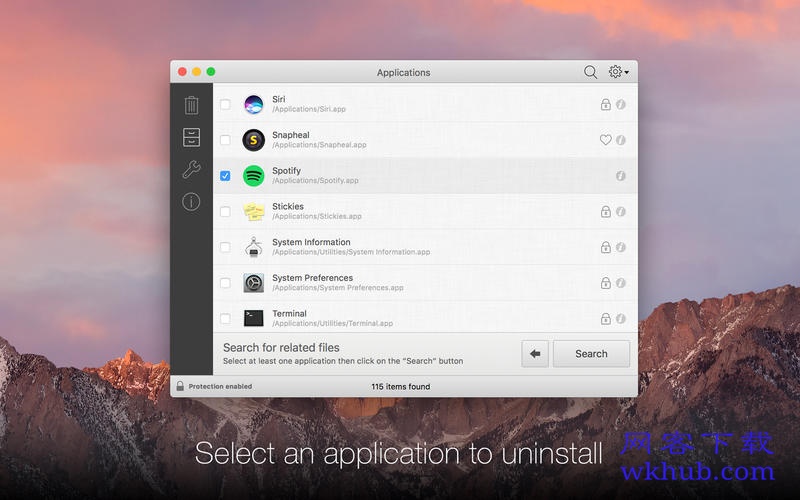Select the Snapheal app name
The height and width of the screenshot is (500, 800).
(x=291, y=135)
